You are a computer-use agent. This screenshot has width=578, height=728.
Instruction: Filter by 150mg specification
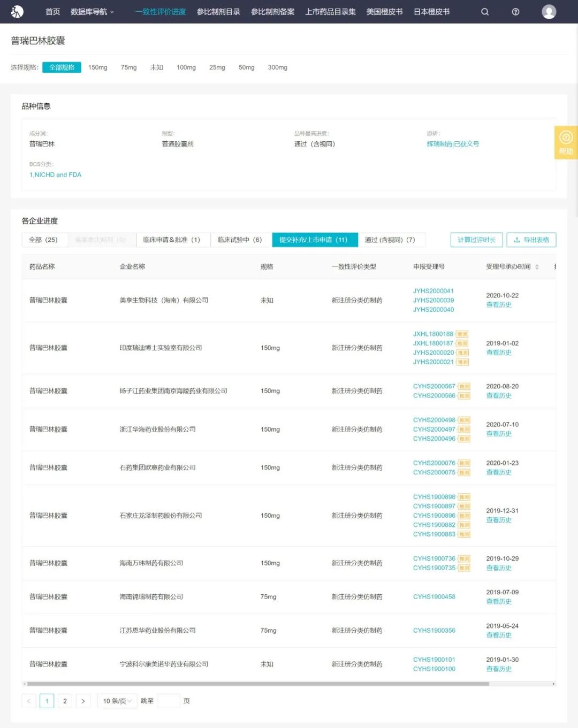98,67
